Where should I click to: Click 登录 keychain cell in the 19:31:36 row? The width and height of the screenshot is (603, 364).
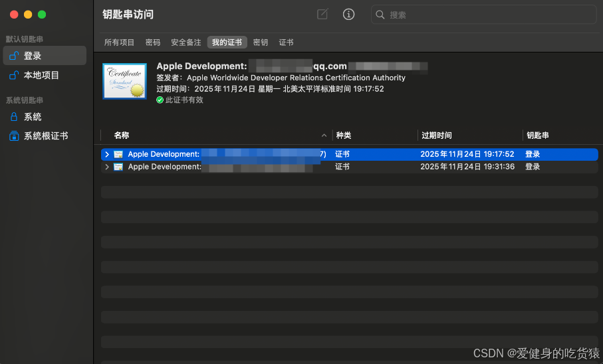tap(533, 167)
